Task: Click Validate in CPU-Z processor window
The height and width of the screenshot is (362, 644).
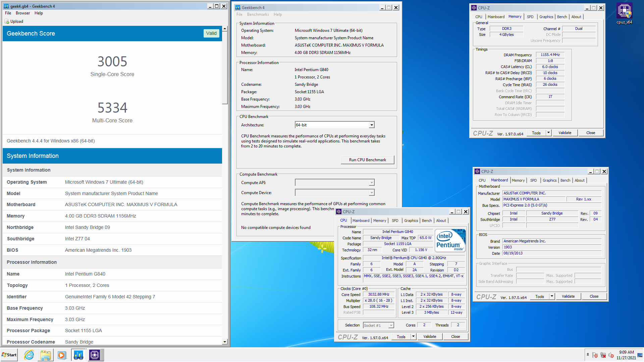Action: (430, 337)
